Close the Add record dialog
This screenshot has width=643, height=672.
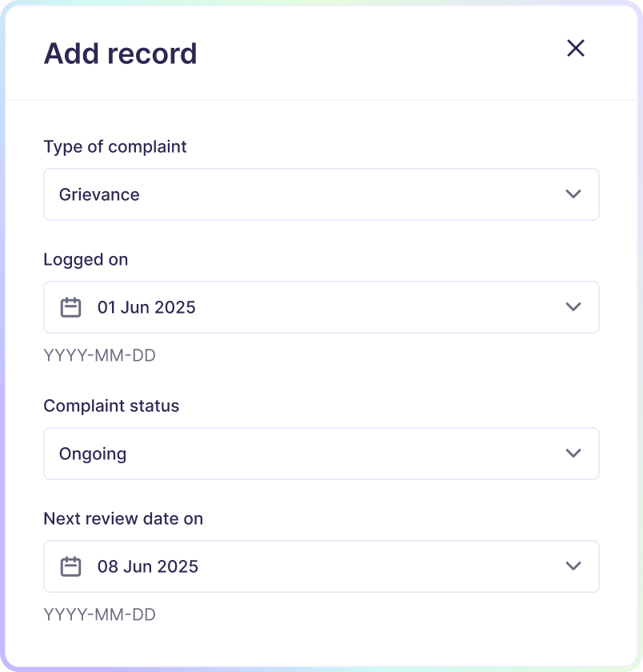click(x=575, y=48)
